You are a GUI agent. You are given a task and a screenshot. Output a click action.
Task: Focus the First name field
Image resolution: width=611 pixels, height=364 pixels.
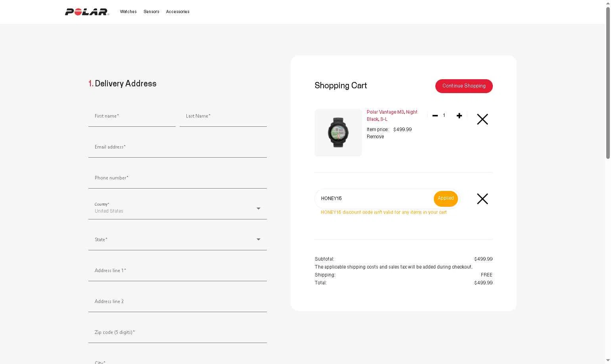tap(132, 116)
